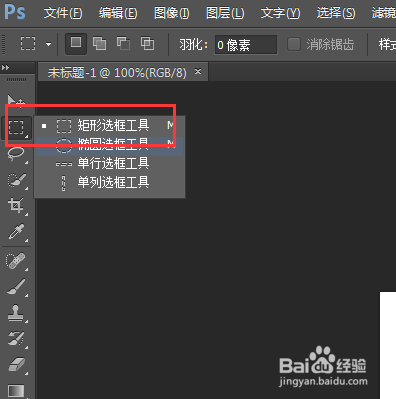Open the 图像(I) menu
The height and width of the screenshot is (399, 396).
point(172,13)
